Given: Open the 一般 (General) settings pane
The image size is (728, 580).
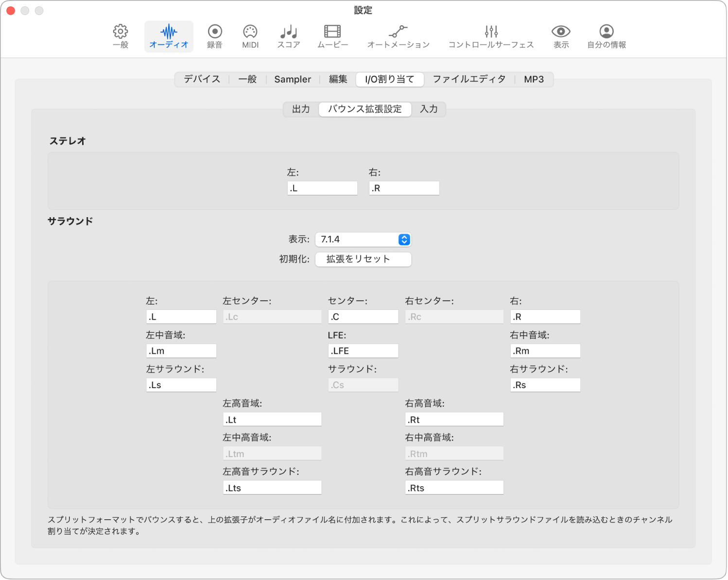Looking at the screenshot, I should [x=120, y=36].
